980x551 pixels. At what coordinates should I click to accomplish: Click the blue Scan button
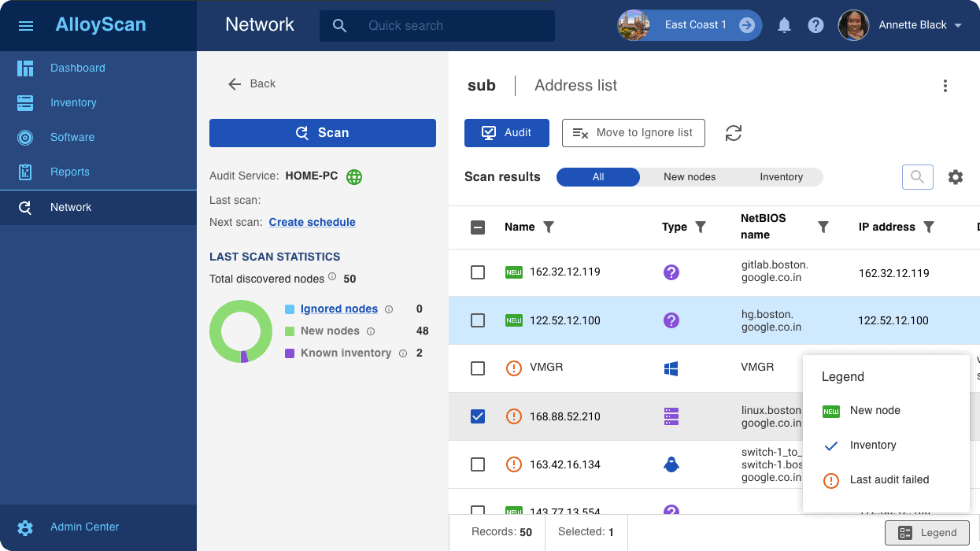click(x=322, y=133)
